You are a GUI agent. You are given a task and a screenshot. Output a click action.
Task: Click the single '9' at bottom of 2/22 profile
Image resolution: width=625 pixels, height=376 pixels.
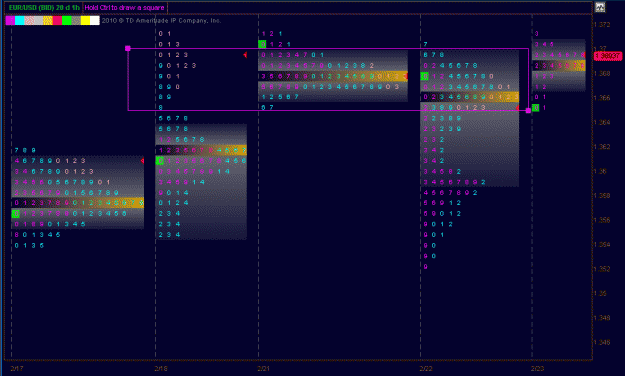(425, 266)
